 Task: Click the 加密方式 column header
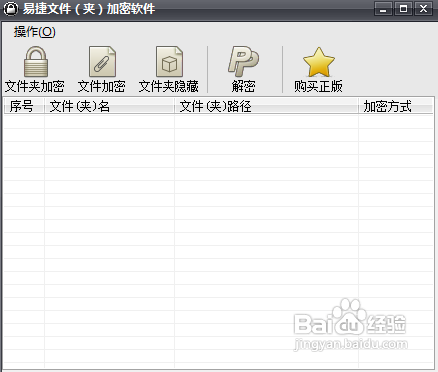pos(396,106)
